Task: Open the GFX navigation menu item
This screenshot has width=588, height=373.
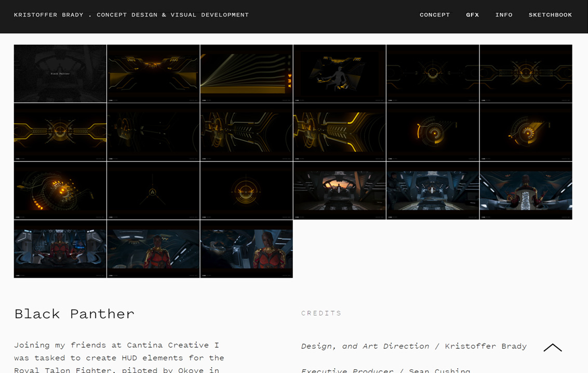Action: [x=473, y=15]
